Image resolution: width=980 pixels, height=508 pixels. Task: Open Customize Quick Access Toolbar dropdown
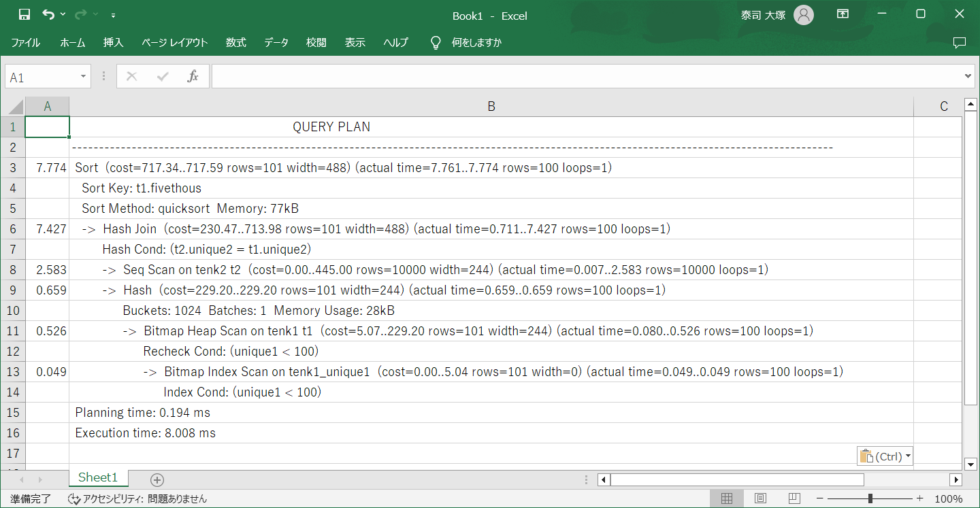coord(113,15)
